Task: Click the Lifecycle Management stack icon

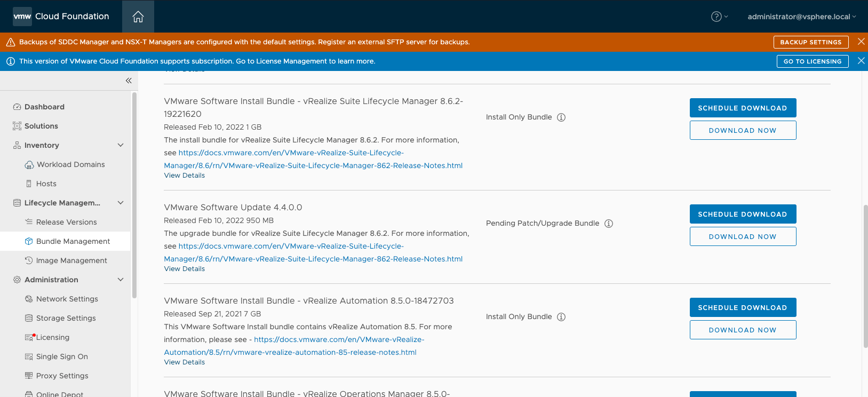Action: coord(17,203)
